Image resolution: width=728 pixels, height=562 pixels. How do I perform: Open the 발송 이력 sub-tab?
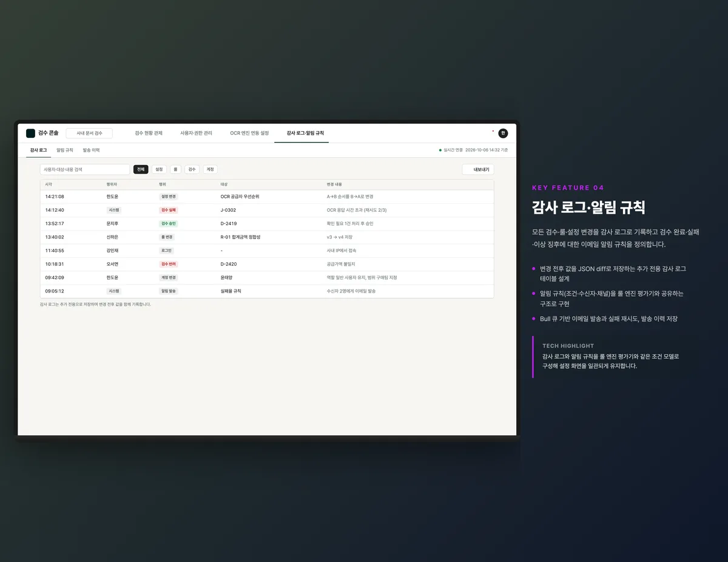click(x=91, y=150)
